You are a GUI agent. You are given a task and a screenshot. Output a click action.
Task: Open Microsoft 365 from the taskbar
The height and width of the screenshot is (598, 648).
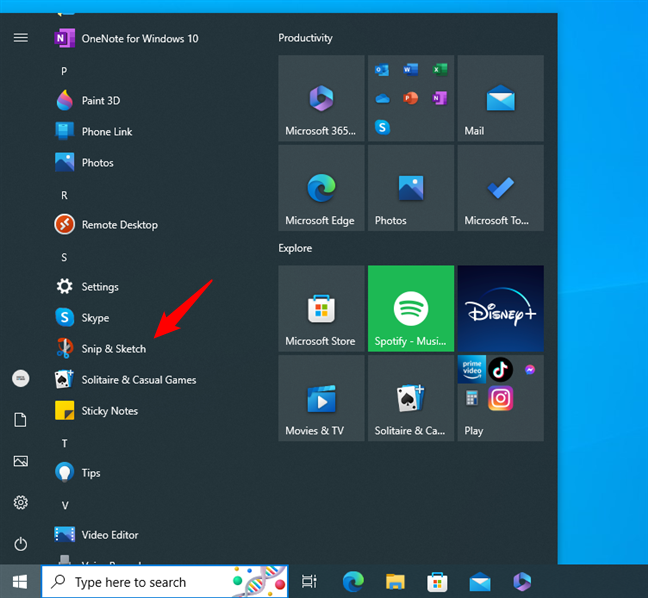(522, 581)
